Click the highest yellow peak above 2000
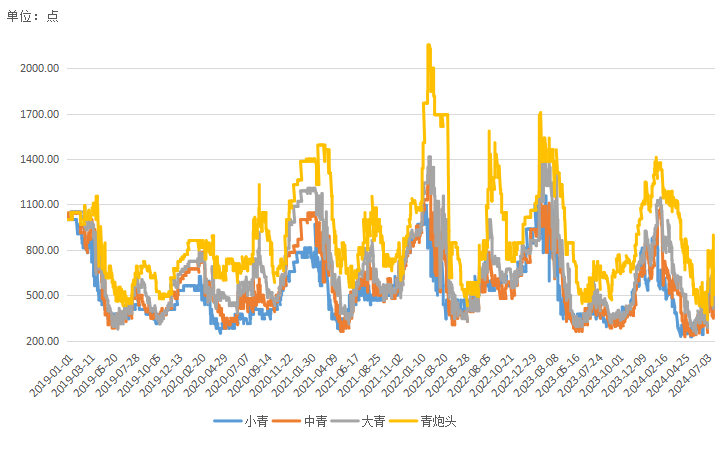 pos(429,46)
